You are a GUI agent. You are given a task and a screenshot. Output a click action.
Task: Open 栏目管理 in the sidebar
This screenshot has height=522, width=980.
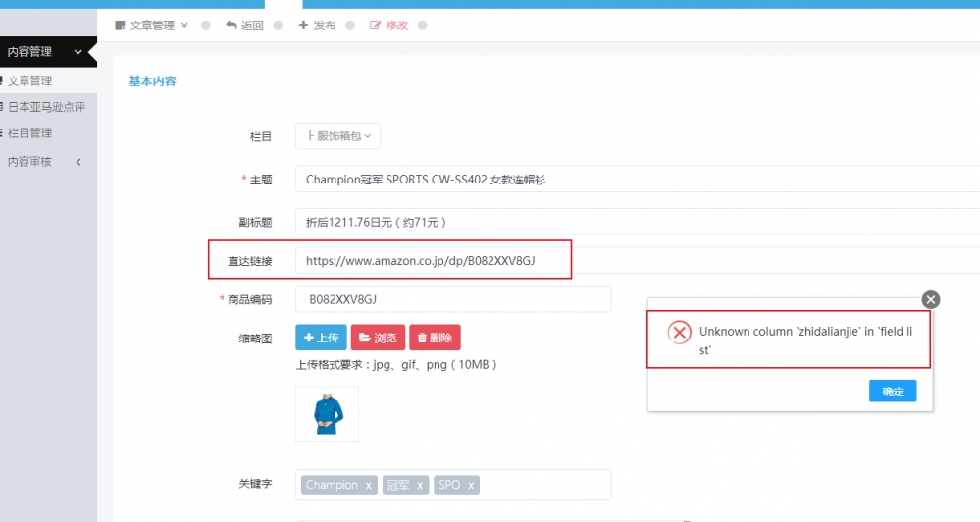coord(47,133)
